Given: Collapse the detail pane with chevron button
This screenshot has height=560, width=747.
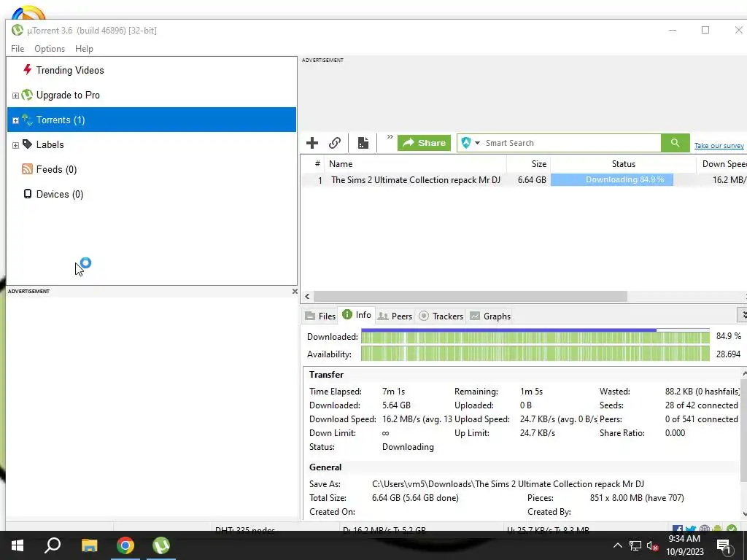Looking at the screenshot, I should [x=743, y=315].
